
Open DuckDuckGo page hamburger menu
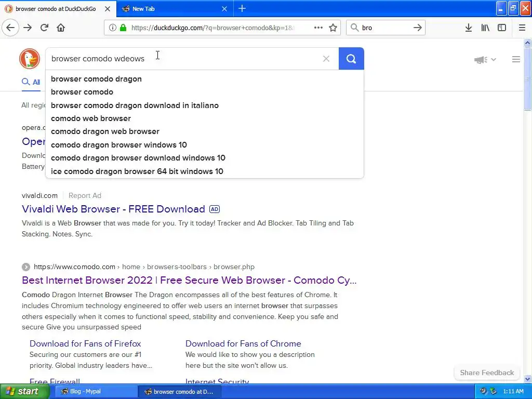(x=516, y=59)
